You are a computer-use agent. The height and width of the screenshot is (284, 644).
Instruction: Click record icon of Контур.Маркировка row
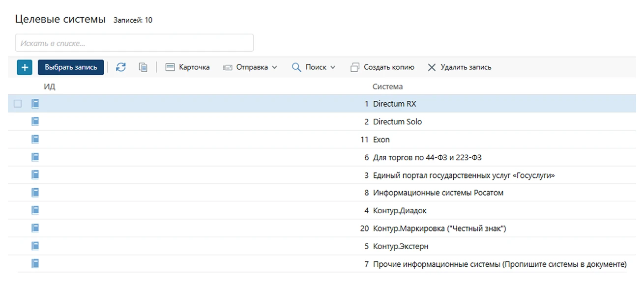click(35, 228)
